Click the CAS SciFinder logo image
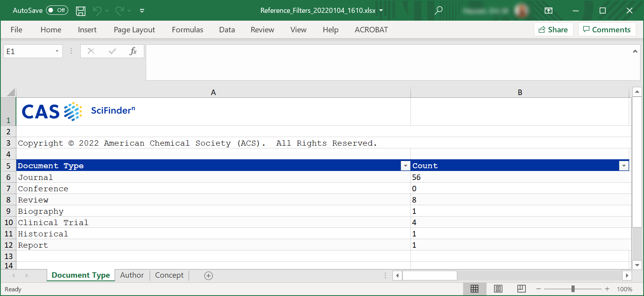Screen dimensions: 644x296 click(78, 112)
